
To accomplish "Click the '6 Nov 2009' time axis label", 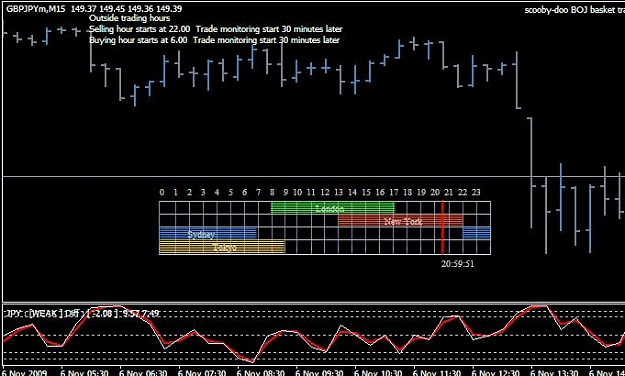I will (x=25, y=373).
